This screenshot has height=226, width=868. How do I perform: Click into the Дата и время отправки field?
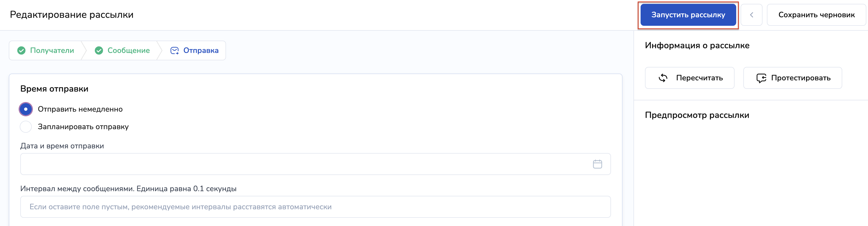pyautogui.click(x=303, y=164)
